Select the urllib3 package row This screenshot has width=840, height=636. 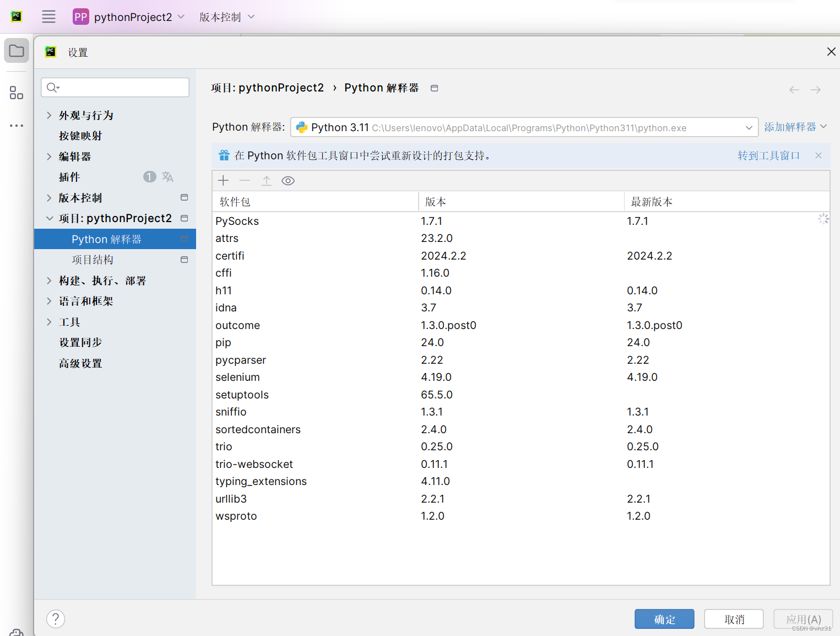click(521, 499)
